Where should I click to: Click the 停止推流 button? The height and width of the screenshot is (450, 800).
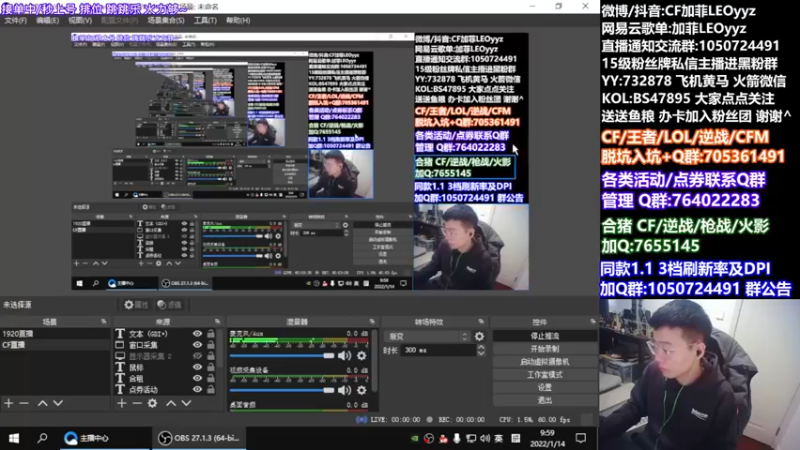pos(545,336)
